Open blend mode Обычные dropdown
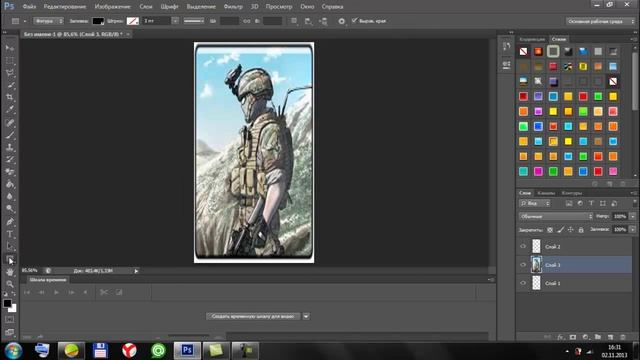Viewport: 640px width, 360px height. click(556, 216)
